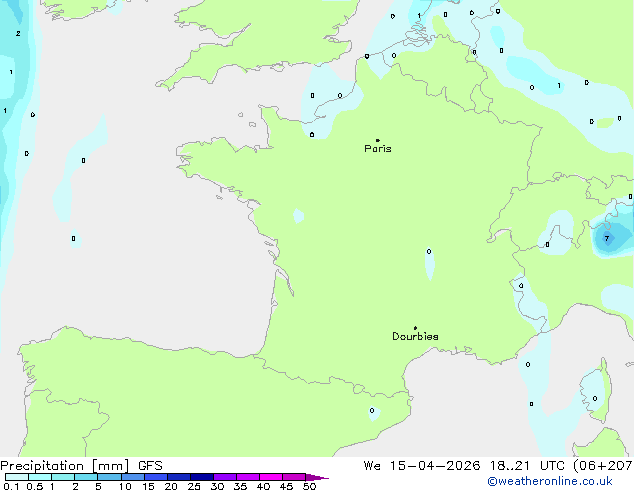Viewport: 634px width, 490px height.
Task: Pick the 30–35 mm purple legend swatch
Action: pyautogui.click(x=225, y=477)
